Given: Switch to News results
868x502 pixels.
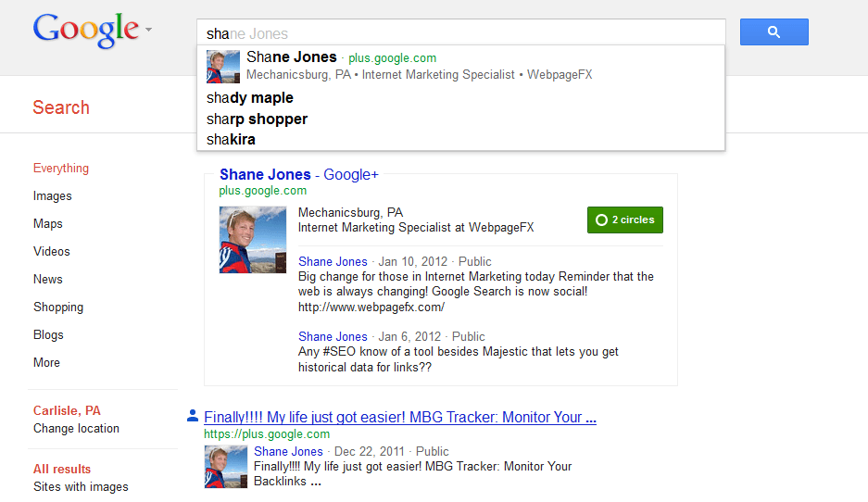Looking at the screenshot, I should tap(48, 280).
